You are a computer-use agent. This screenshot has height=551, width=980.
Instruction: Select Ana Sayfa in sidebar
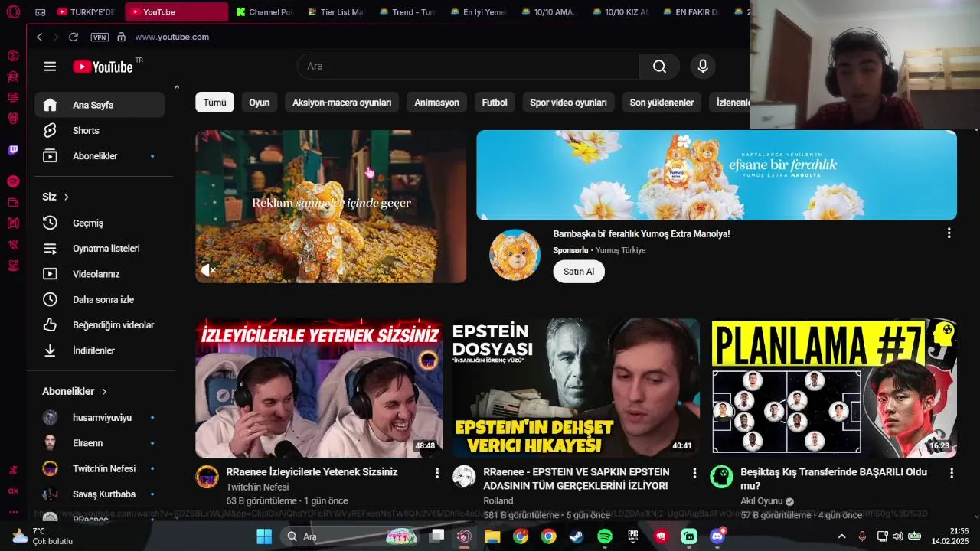(100, 105)
